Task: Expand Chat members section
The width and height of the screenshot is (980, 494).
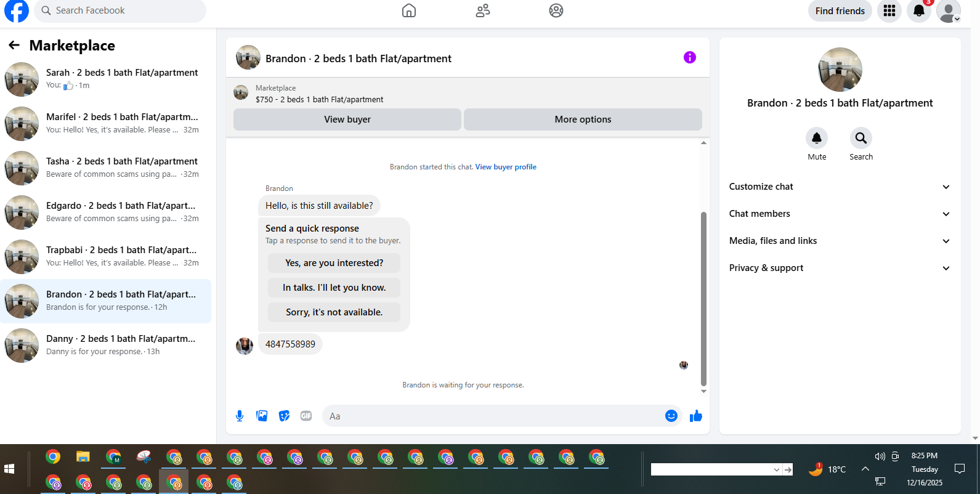Action: click(x=840, y=214)
